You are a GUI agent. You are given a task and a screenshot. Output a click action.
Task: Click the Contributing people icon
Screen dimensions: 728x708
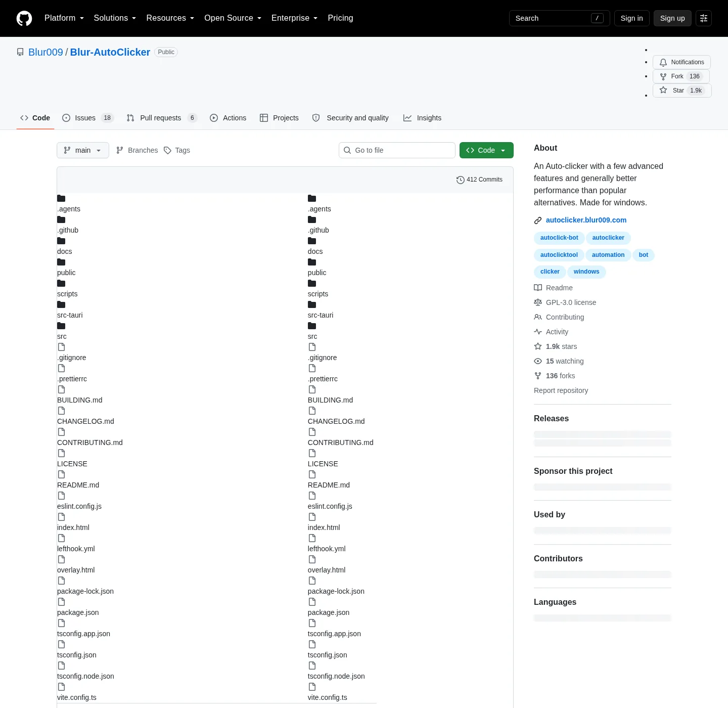[538, 317]
